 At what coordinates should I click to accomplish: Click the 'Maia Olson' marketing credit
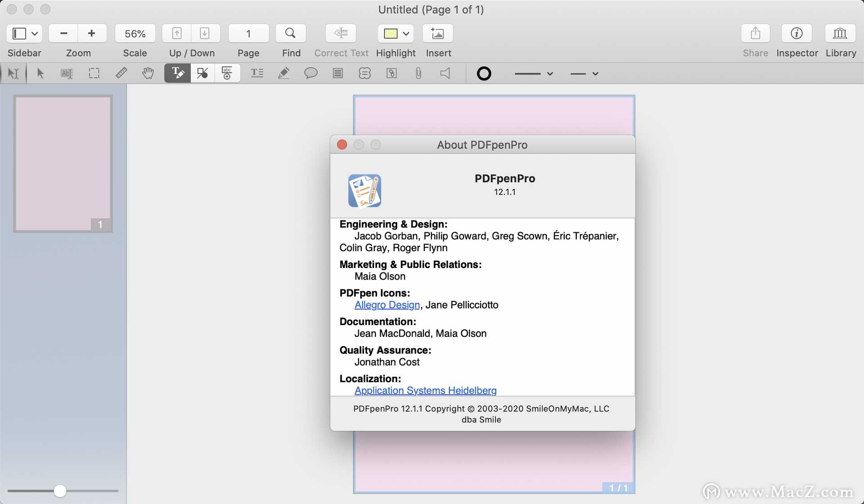(380, 276)
